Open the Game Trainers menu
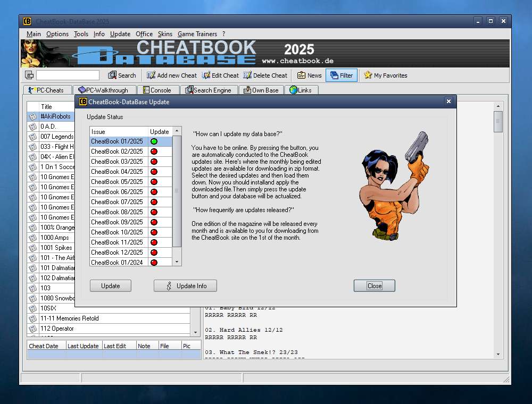 click(x=197, y=34)
